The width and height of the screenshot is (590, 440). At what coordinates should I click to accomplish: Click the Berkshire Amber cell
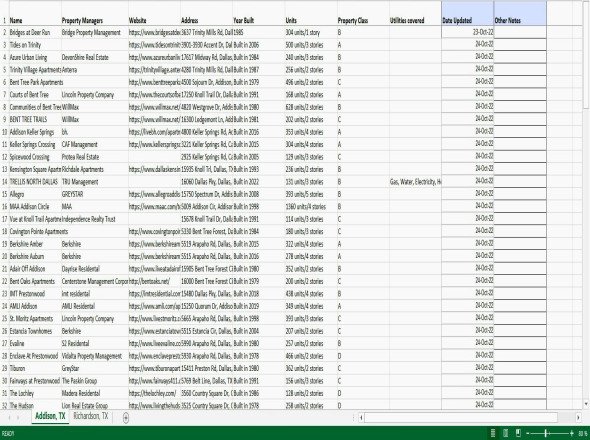(x=35, y=244)
